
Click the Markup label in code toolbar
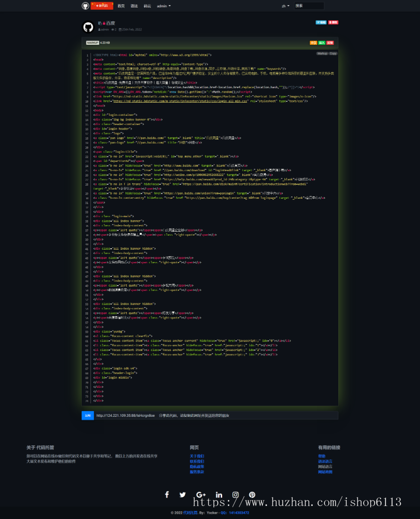tap(322, 53)
